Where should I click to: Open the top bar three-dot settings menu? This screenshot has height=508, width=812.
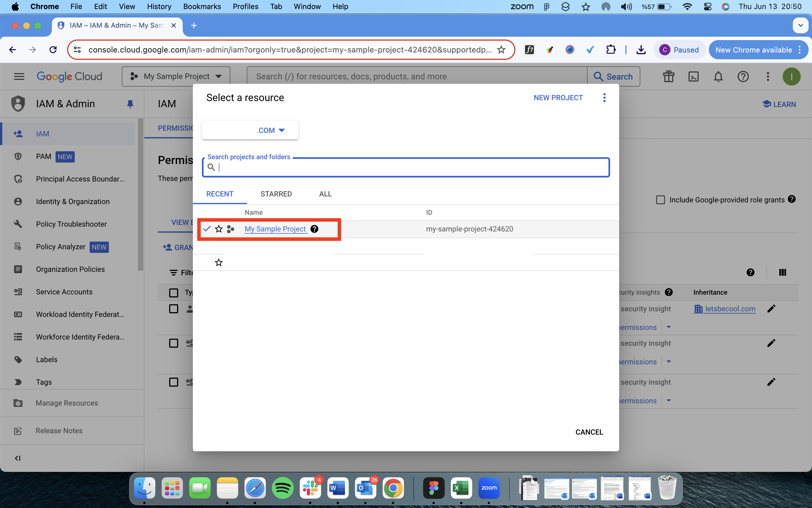[x=768, y=76]
